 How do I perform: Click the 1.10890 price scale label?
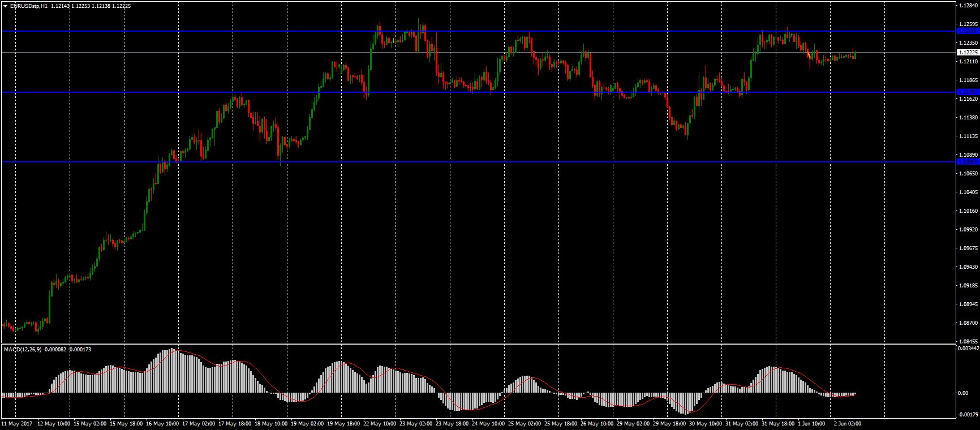click(x=969, y=154)
